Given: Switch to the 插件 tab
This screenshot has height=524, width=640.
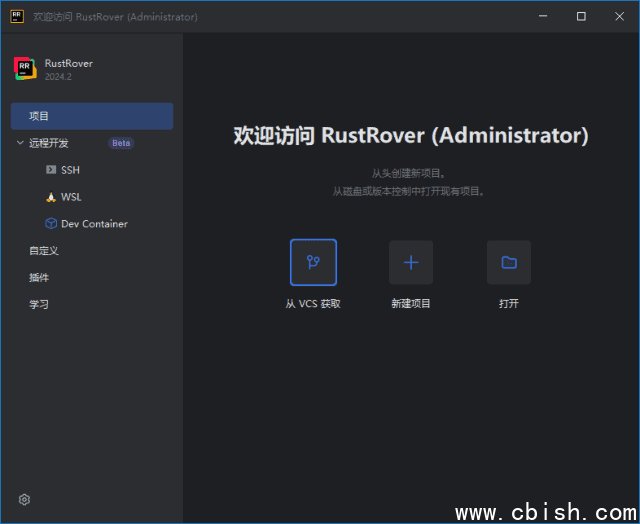Looking at the screenshot, I should (39, 278).
